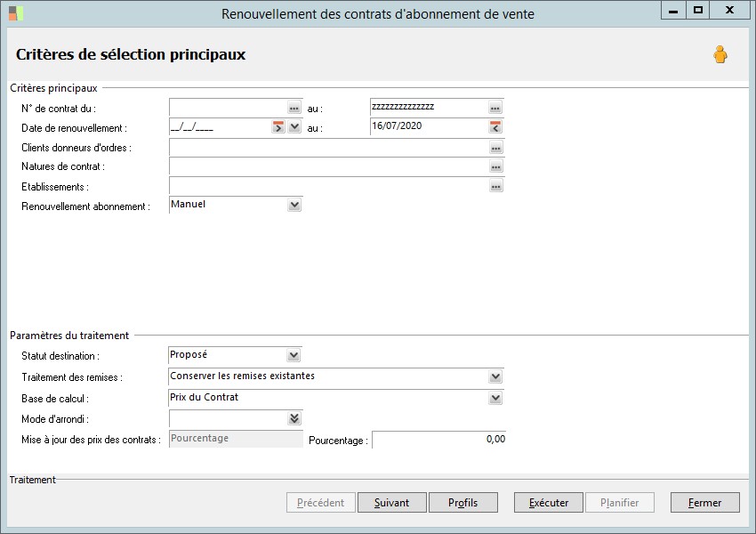Close the dialog with Fermer
Screen dimensions: 756x534
click(704, 503)
